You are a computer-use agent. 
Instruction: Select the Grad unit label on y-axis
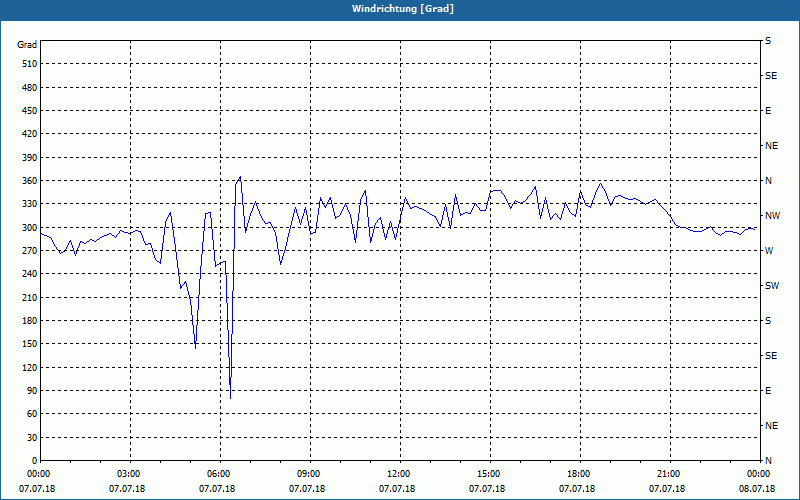click(27, 45)
